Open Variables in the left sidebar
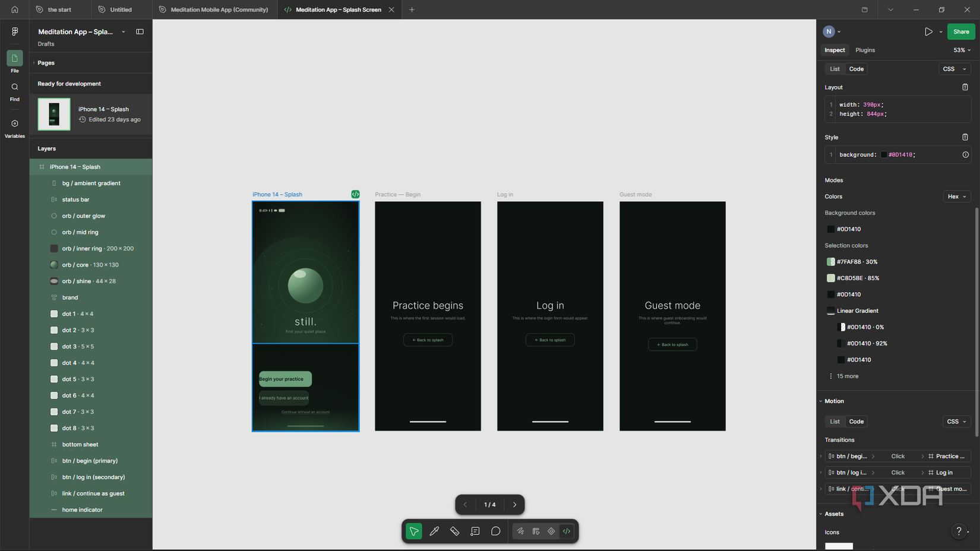Screen dimensions: 980x551 click(15, 128)
